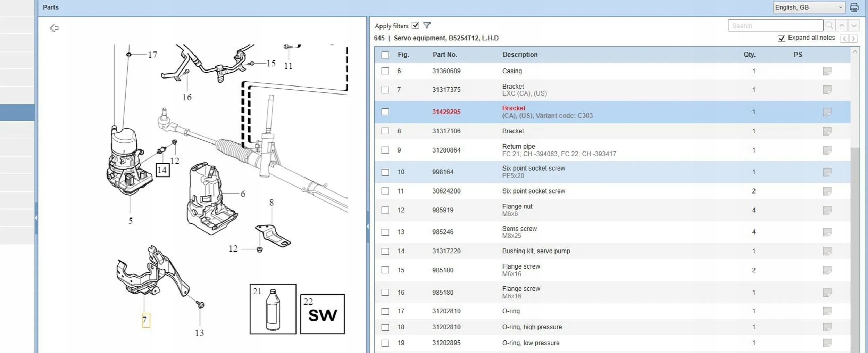
Task: Tick the checkbox for Bracket 31317375
Action: coord(385,90)
